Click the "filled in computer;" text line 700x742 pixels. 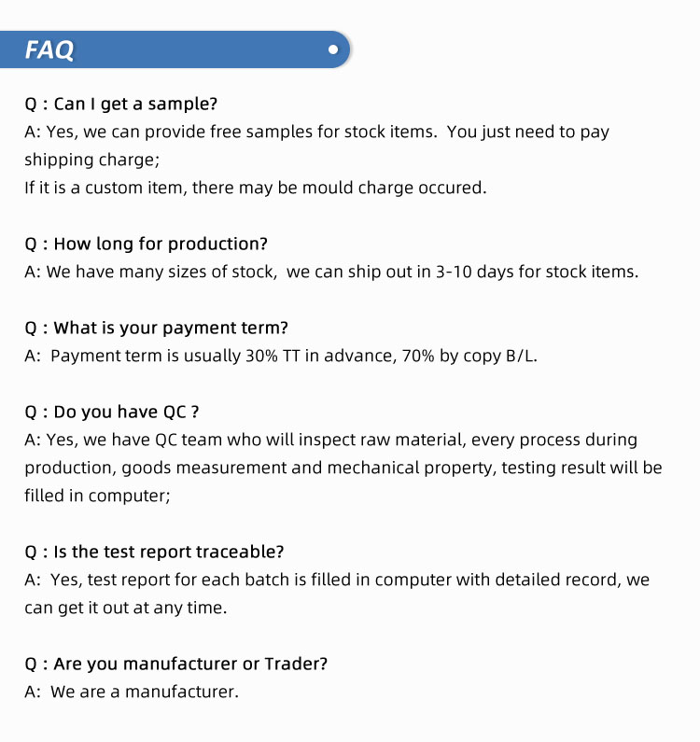[97, 496]
